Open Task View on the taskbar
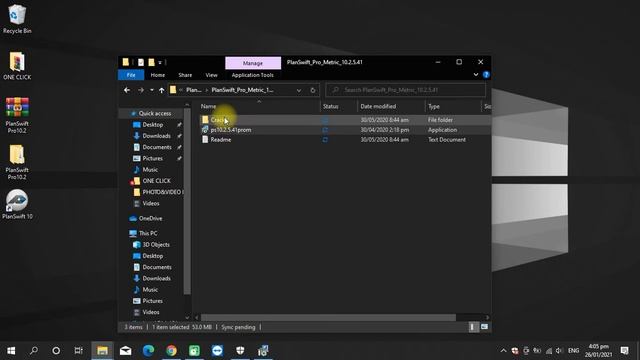This screenshot has height=360, width=640. [79, 351]
